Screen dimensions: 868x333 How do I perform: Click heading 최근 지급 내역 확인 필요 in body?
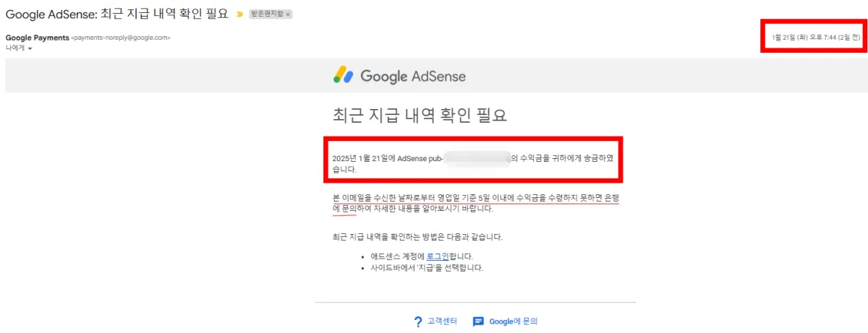[420, 115]
